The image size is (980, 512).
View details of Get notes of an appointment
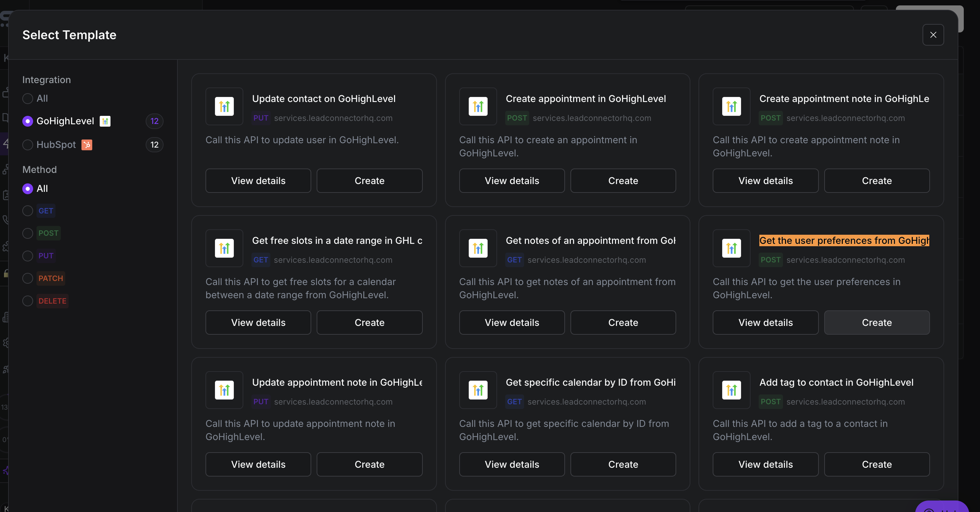pos(512,323)
